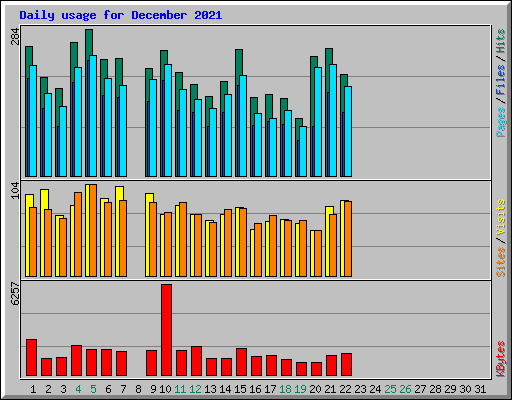Click day label 22 on the axis

coord(345,389)
